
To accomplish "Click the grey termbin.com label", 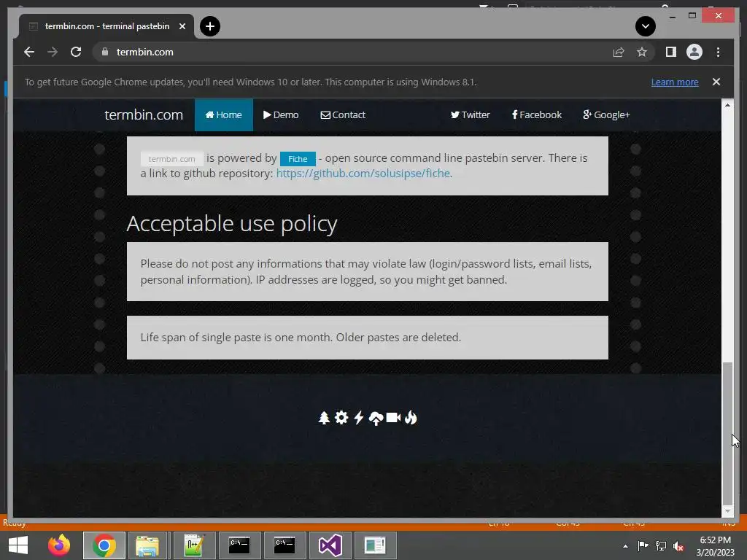I will pos(171,158).
